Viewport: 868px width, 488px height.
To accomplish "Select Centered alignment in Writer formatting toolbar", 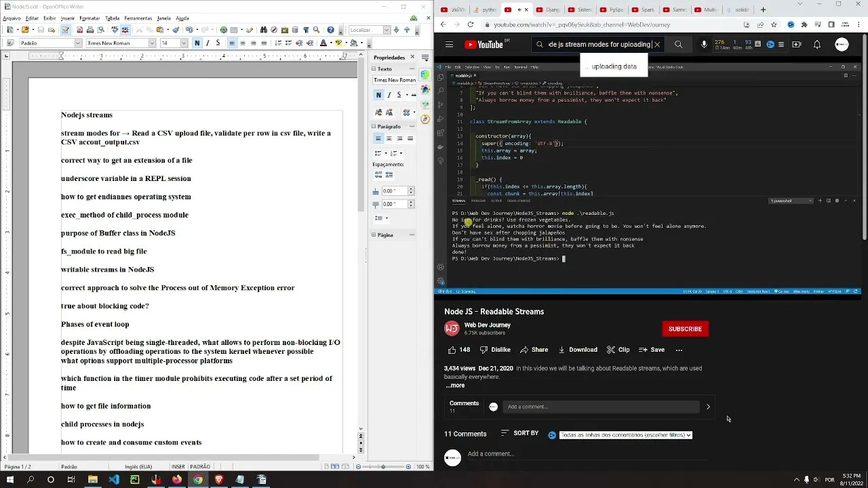I will (x=243, y=43).
